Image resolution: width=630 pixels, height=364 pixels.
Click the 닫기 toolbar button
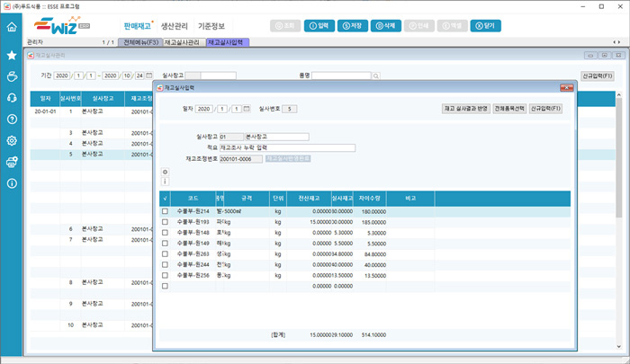click(x=485, y=26)
